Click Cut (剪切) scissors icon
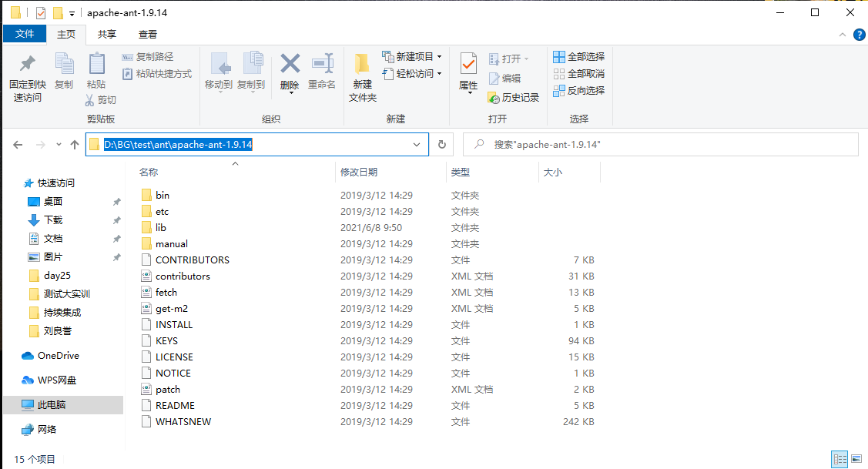Screen dimensions: 868x469 [x=89, y=99]
